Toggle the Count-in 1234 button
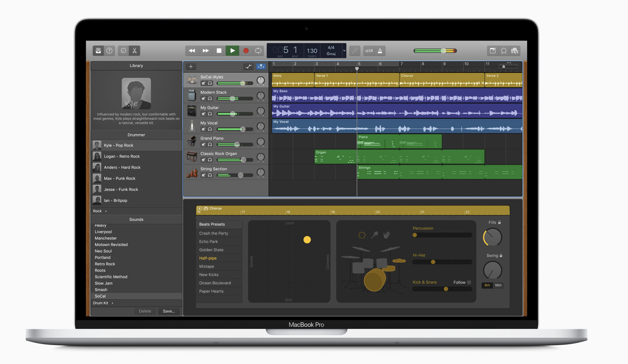Screen dimensions: 628x364 tap(369, 50)
